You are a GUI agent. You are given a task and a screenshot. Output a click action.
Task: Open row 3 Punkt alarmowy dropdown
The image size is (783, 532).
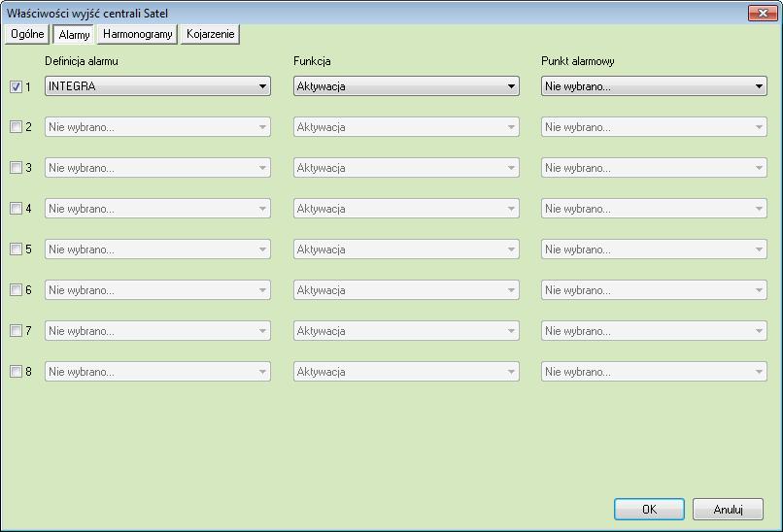[x=654, y=168]
